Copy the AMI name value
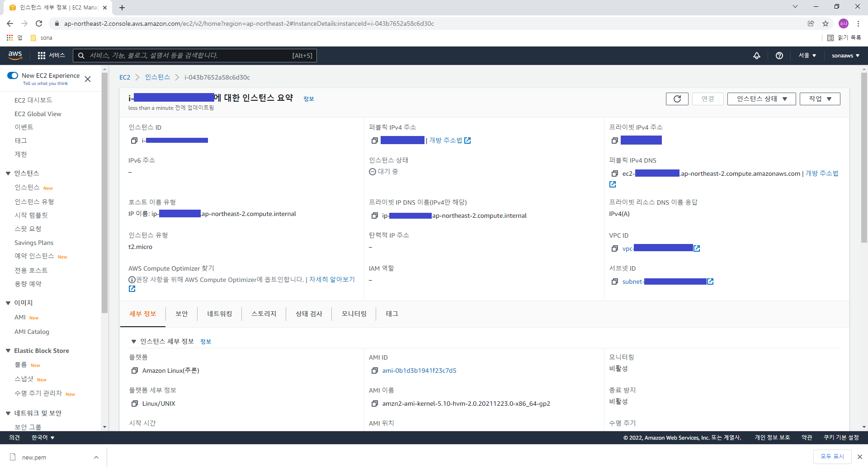This screenshot has width=868, height=469. [374, 403]
